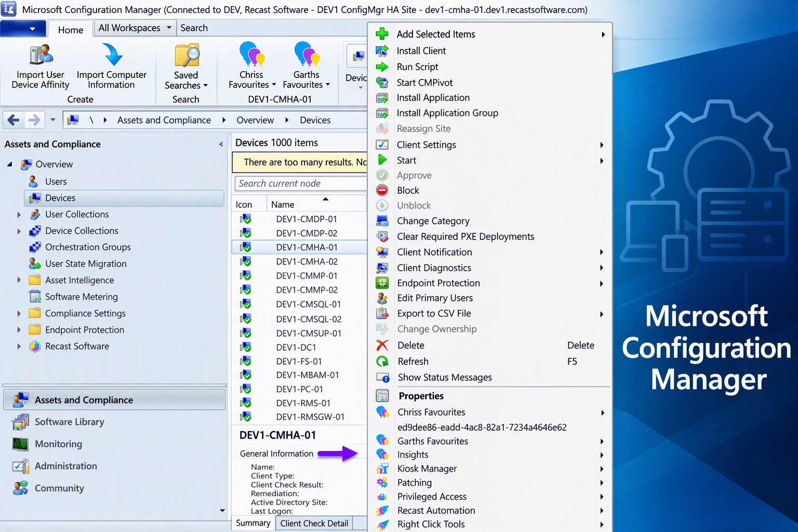
Task: Expand the Recast Software tree node
Action: [19, 347]
